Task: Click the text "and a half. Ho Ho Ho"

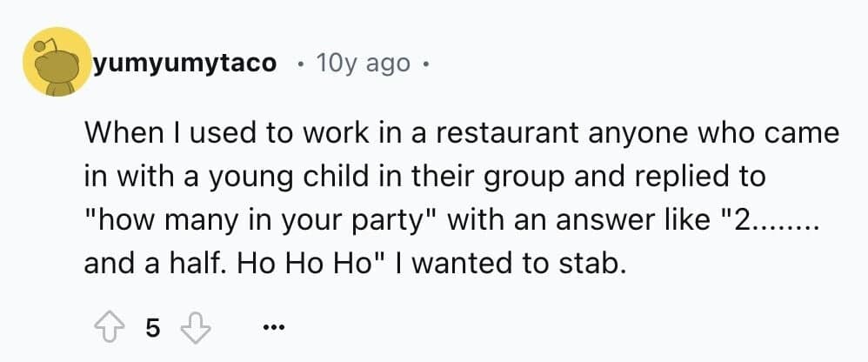Action: point(227,261)
